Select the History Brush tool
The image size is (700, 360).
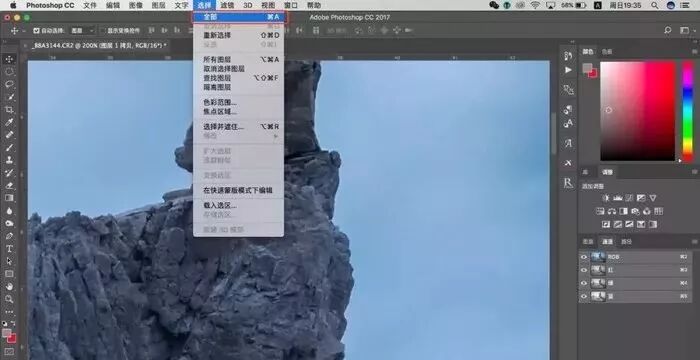tap(9, 172)
